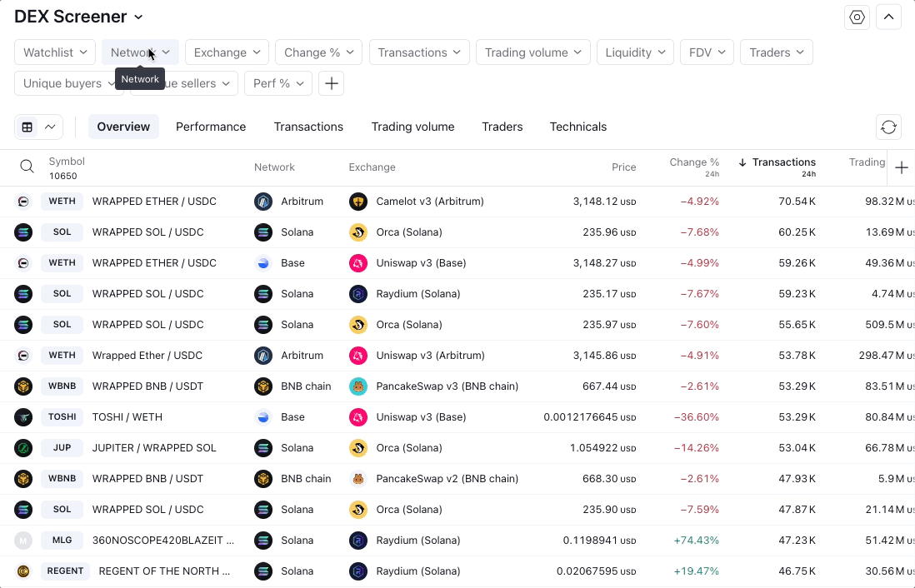Sort by the Symbol column header

(67, 162)
